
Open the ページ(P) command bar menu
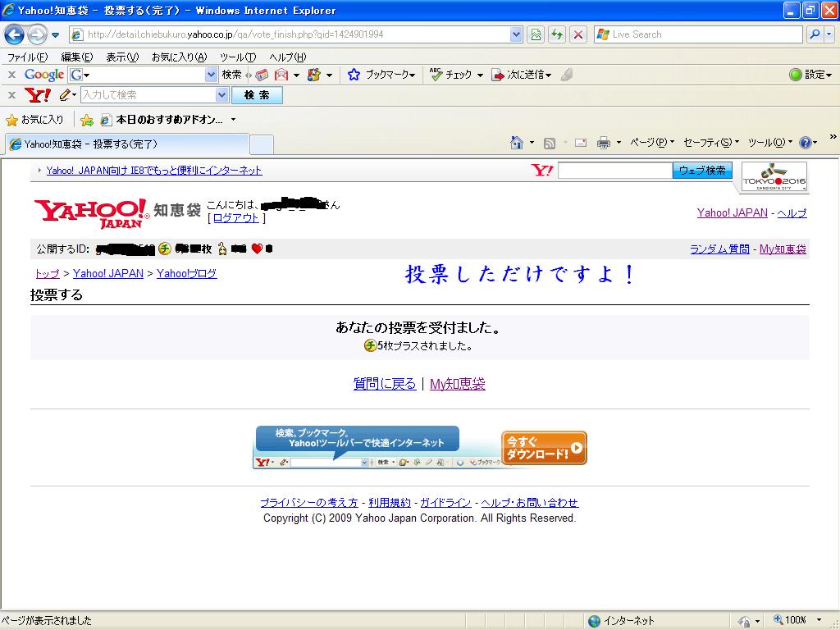point(652,143)
